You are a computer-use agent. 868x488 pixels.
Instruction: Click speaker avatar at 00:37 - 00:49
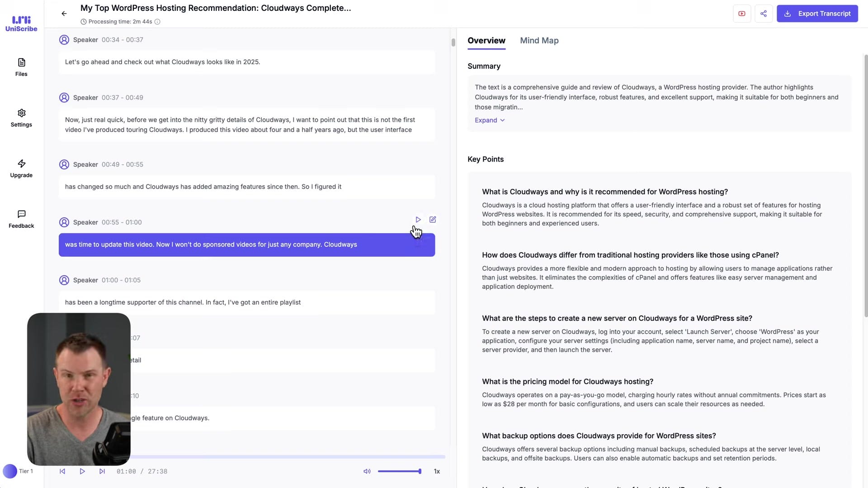click(64, 98)
